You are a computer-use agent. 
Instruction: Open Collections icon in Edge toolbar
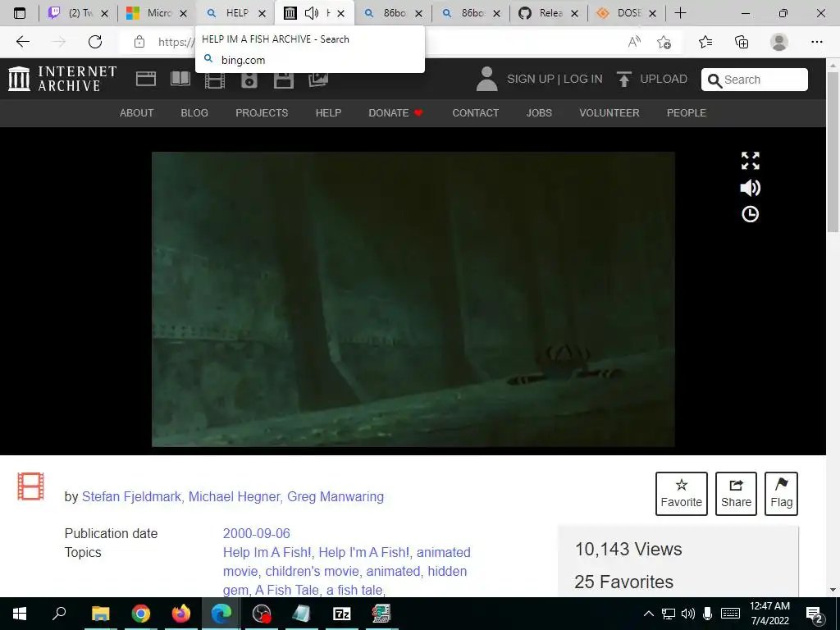click(x=742, y=42)
